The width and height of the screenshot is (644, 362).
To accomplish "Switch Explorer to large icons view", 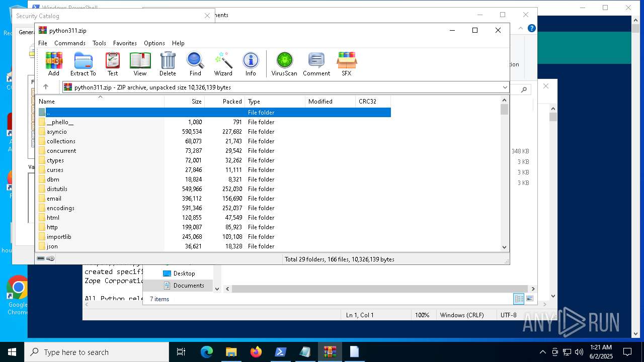I will coord(529,299).
